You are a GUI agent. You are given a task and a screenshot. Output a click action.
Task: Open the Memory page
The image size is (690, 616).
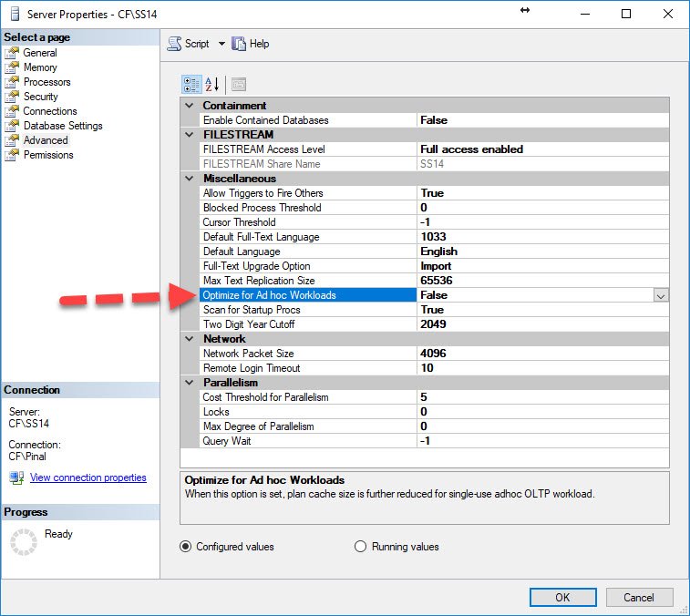click(40, 67)
